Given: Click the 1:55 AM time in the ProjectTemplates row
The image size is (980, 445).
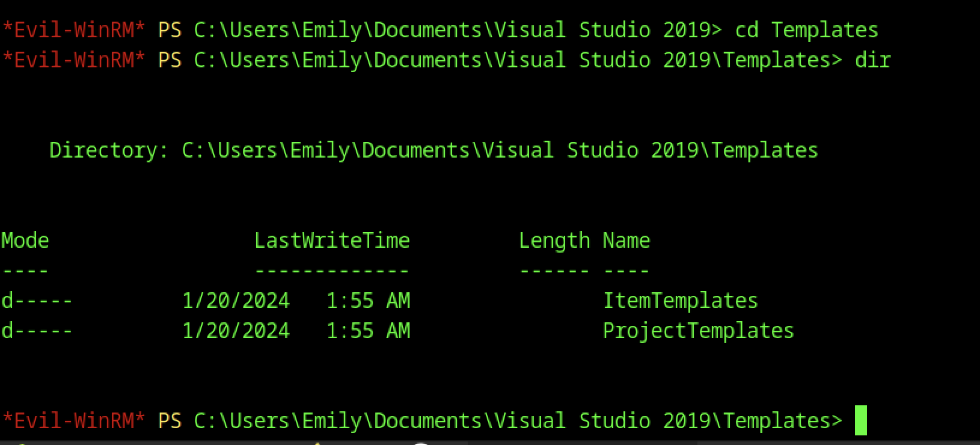Looking at the screenshot, I should tap(368, 330).
